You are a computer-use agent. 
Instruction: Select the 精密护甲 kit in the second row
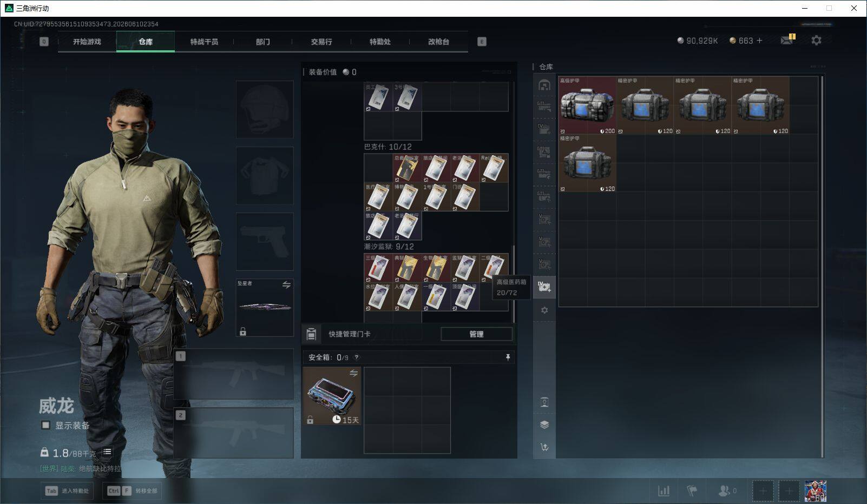click(587, 163)
